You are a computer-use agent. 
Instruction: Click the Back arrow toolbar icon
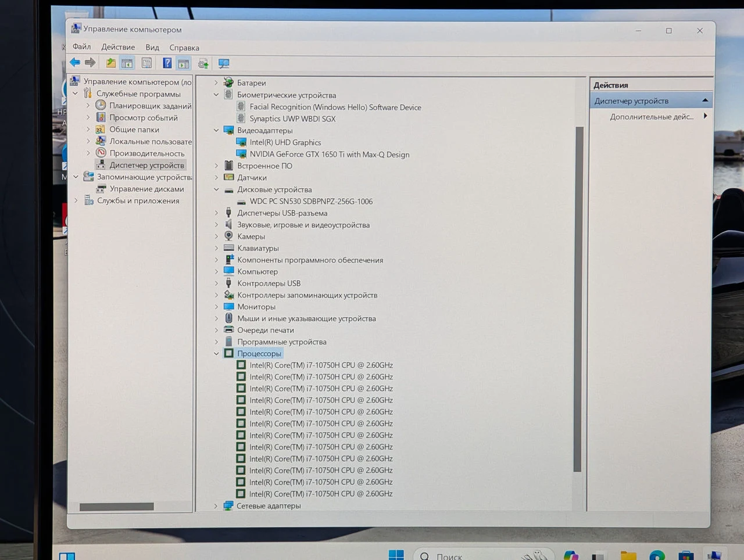point(75,63)
